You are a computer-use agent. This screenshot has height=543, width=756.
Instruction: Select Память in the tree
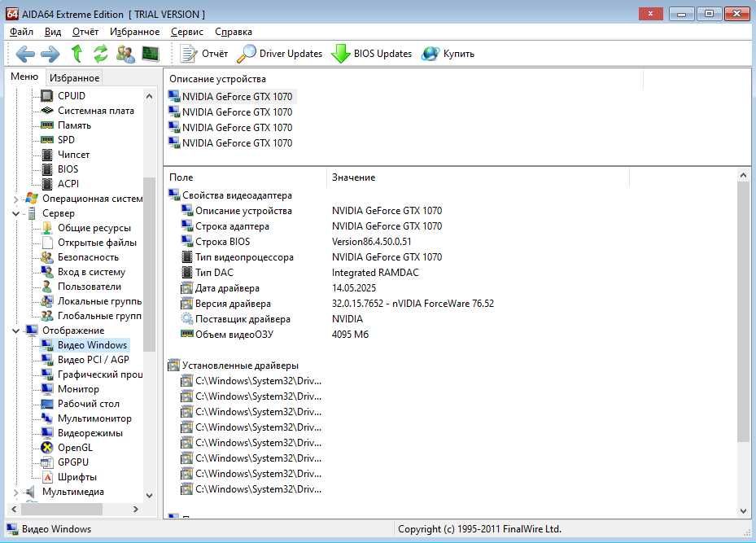pyautogui.click(x=74, y=125)
